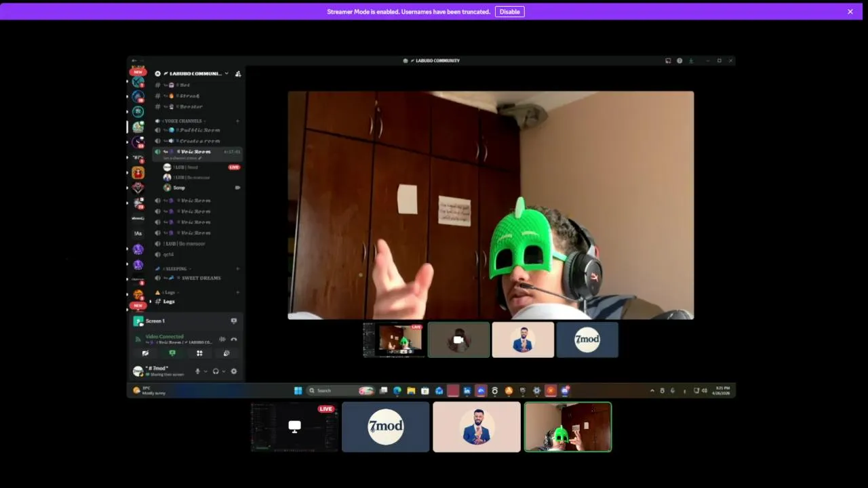This screenshot has width=868, height=488.
Task: Click the LIVE badge next to 7mod
Action: pyautogui.click(x=234, y=167)
